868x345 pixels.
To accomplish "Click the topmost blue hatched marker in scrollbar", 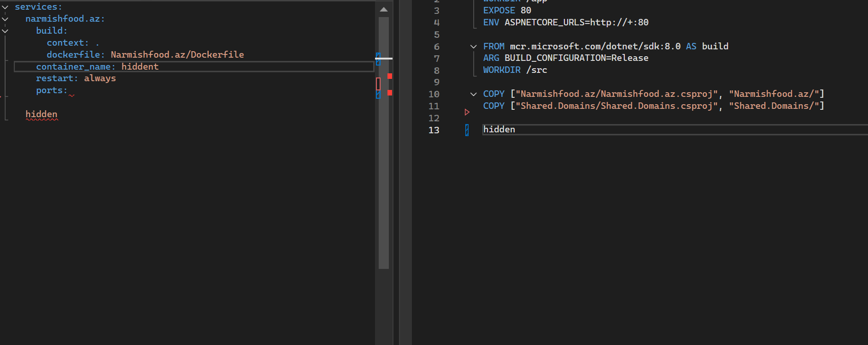I will pyautogui.click(x=378, y=55).
